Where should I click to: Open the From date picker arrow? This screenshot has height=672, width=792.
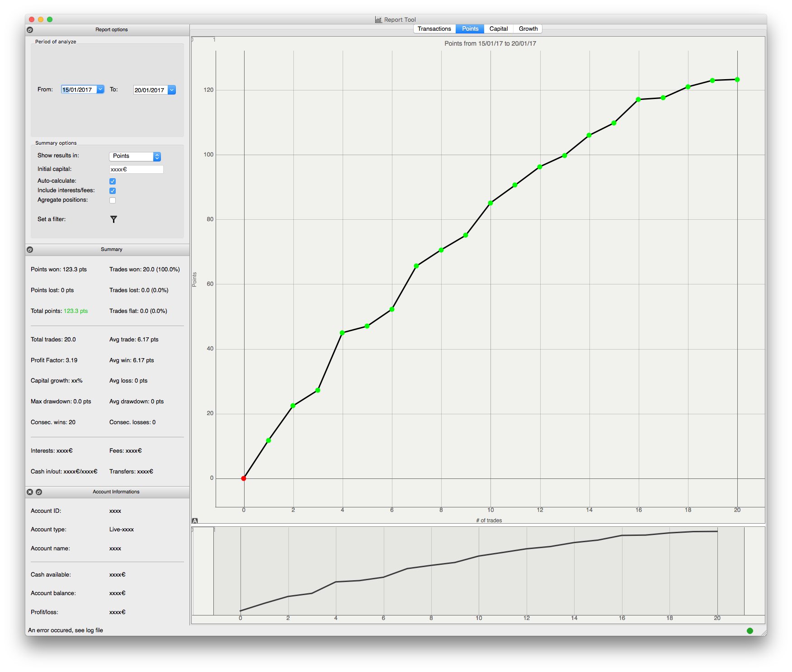pyautogui.click(x=100, y=90)
